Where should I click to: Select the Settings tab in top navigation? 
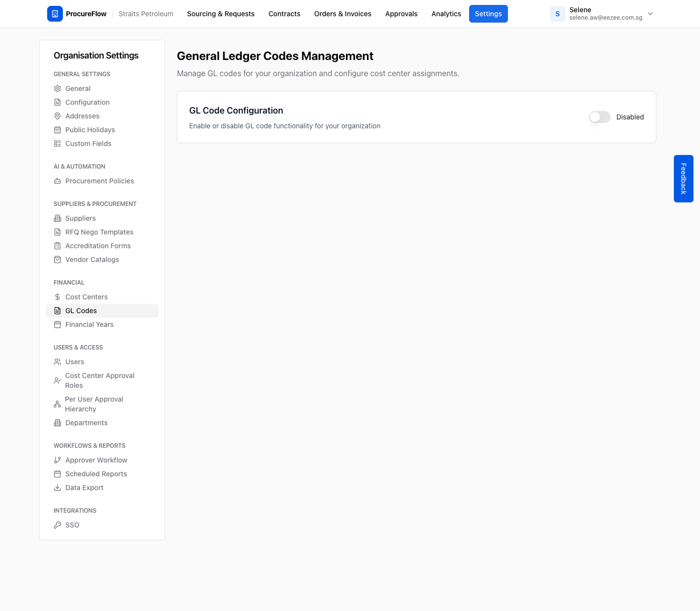pyautogui.click(x=488, y=14)
